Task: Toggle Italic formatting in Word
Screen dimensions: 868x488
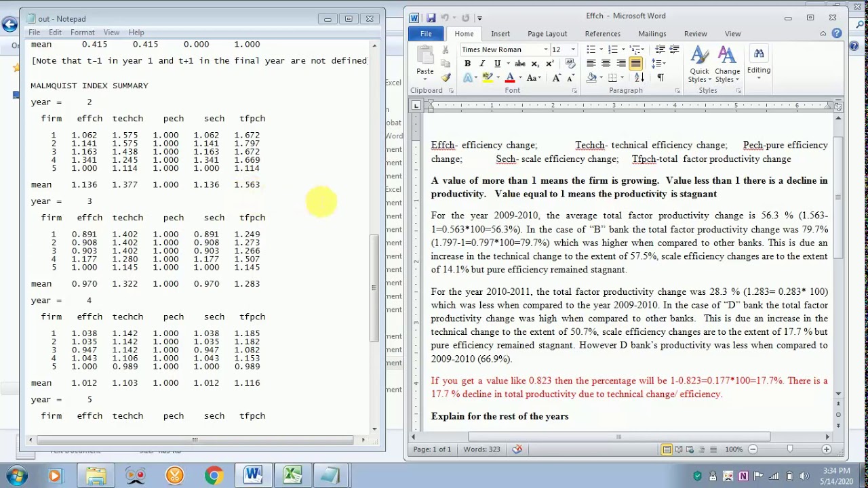Action: coord(482,64)
